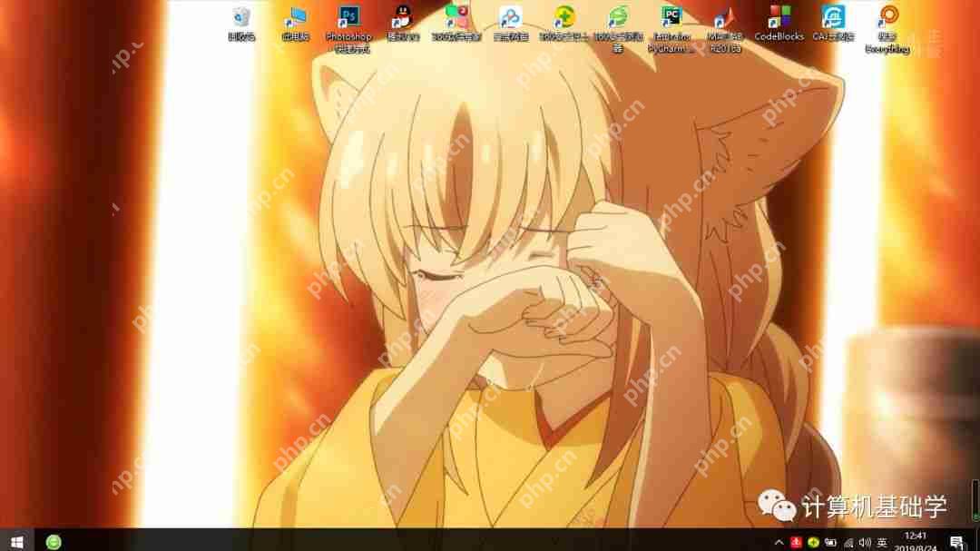This screenshot has width=980, height=551.
Task: Open the volume control in tray
Action: (x=864, y=542)
